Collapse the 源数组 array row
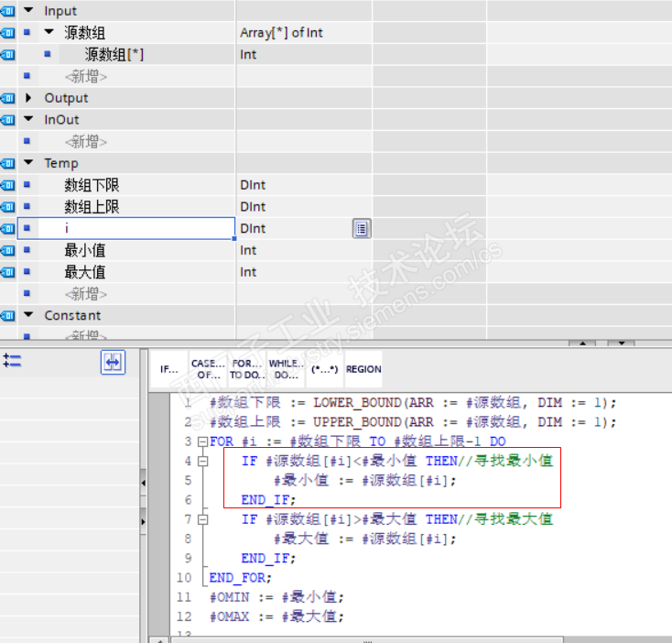The image size is (672, 643). 49,32
